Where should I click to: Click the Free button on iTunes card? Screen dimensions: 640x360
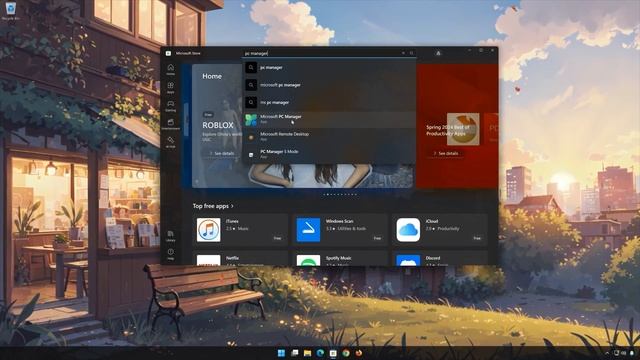278,238
